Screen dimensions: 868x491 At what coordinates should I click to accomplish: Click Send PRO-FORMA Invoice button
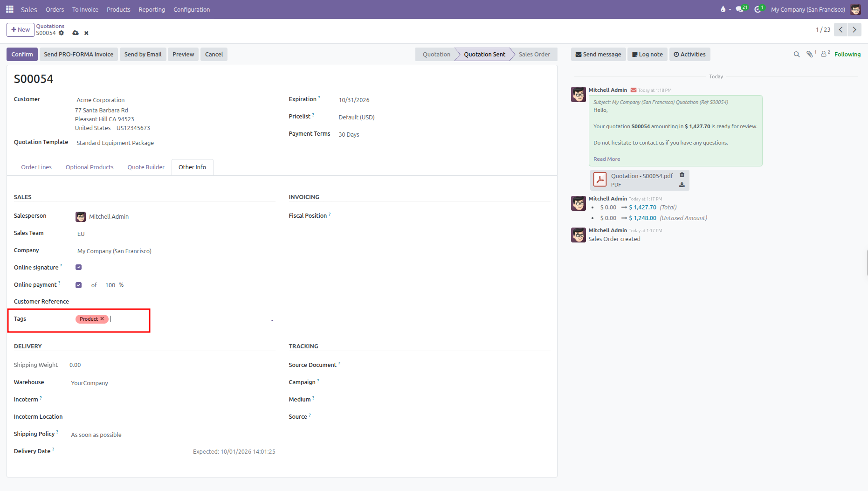[79, 55]
